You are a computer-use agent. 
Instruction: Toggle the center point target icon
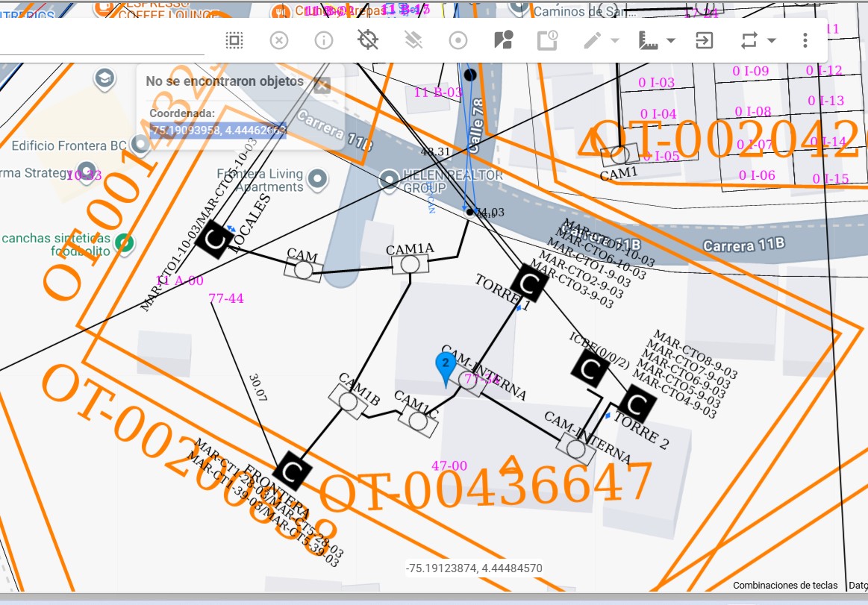click(x=458, y=40)
